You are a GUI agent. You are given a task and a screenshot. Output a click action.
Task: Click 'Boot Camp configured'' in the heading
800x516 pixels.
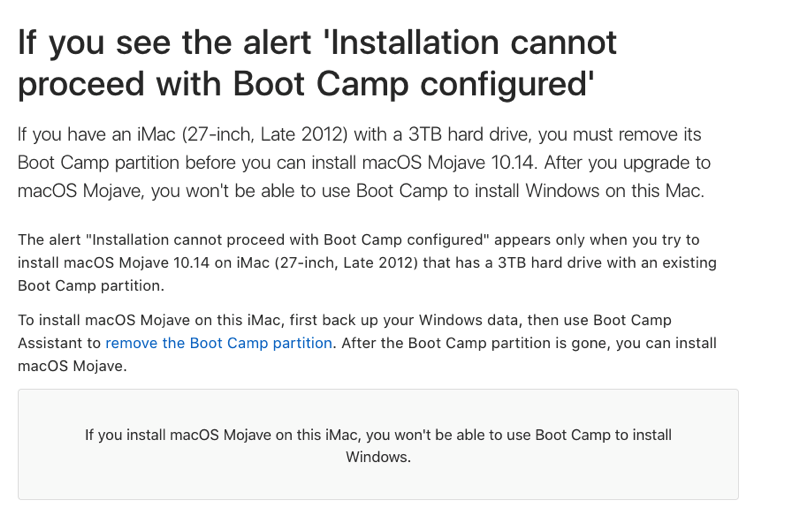pyautogui.click(x=413, y=84)
